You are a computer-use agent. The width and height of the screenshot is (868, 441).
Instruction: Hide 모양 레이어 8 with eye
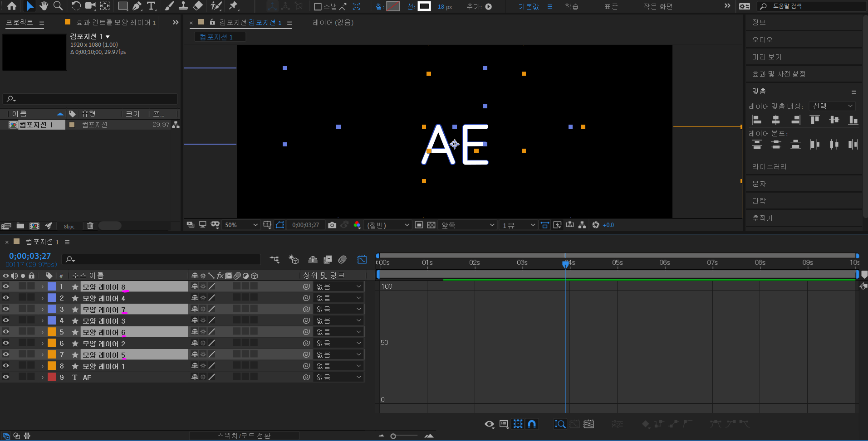6,286
